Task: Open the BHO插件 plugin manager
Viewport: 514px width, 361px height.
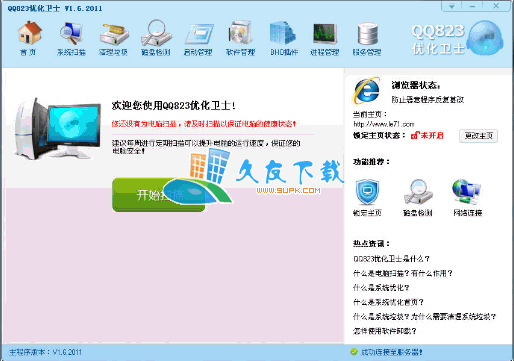Action: tap(284, 38)
